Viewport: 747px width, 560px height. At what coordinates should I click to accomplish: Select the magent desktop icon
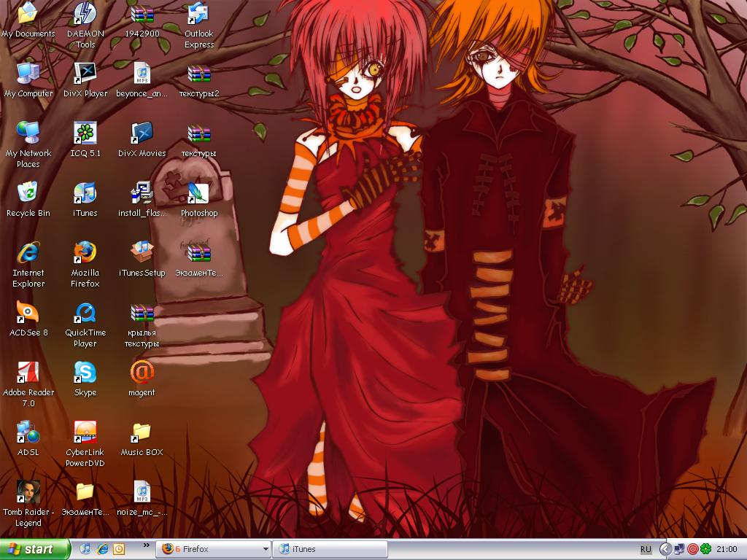coord(142,379)
